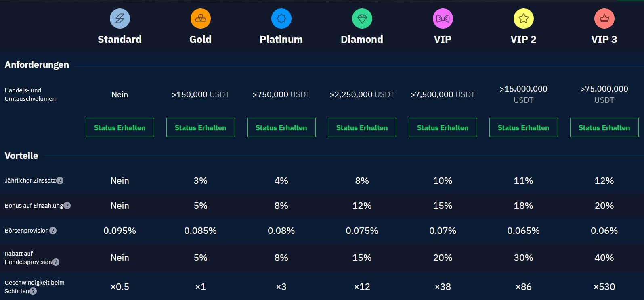
Task: Open help icon next to Bonus auf Einzahlung
Action: (x=67, y=206)
